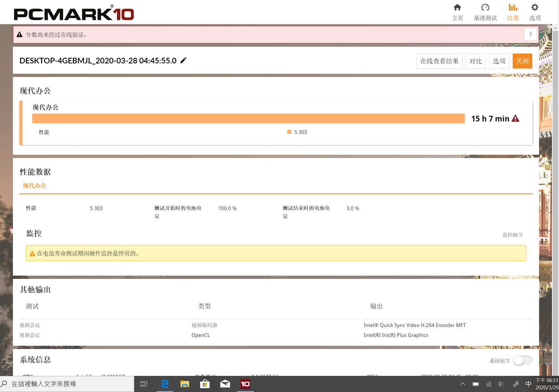Click the question mark help button
Screen dimensions: 559x392
530,35
